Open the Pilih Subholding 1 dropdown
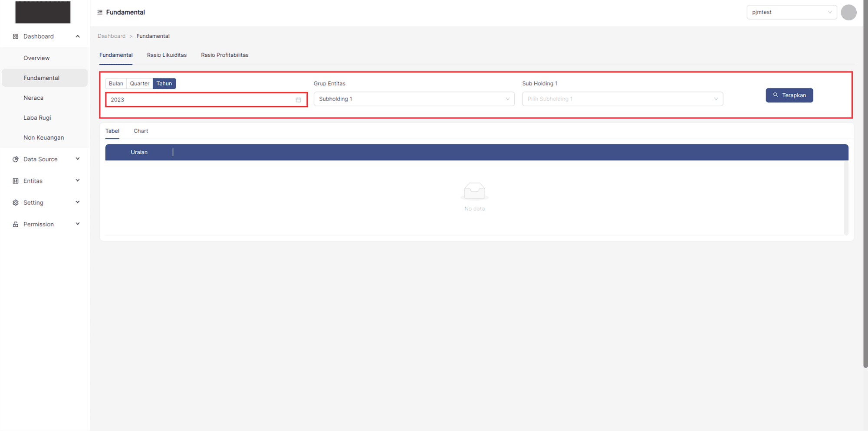The image size is (868, 431). (x=622, y=99)
